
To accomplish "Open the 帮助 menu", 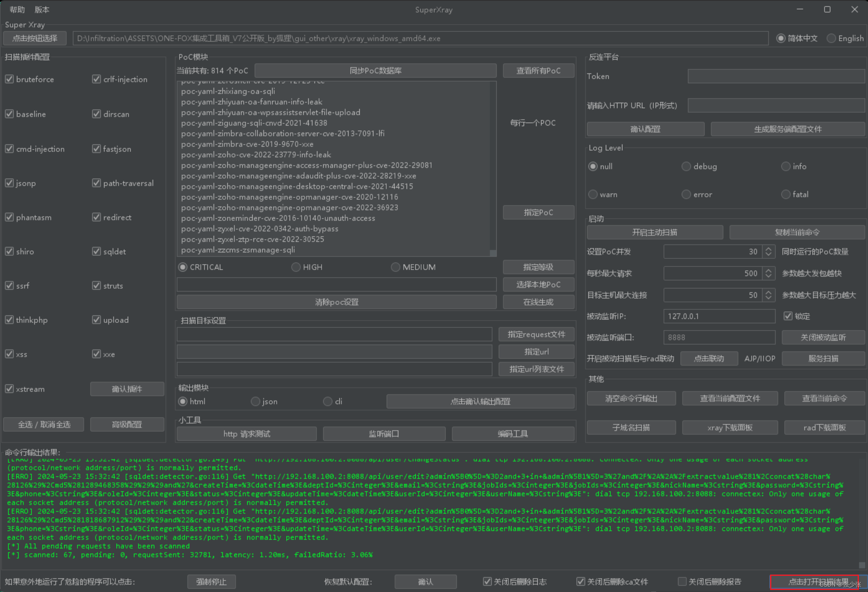I will tap(17, 9).
